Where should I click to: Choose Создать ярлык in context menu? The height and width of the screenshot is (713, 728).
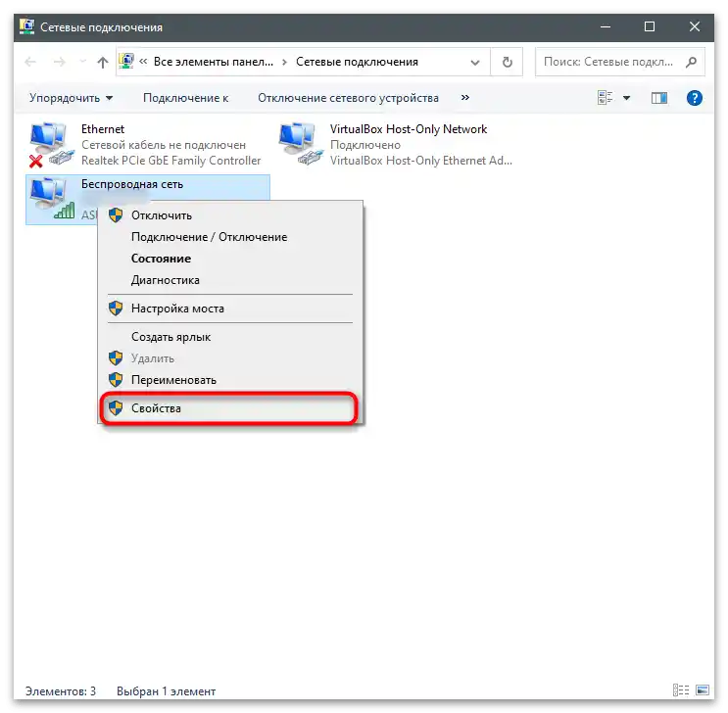coord(230,337)
